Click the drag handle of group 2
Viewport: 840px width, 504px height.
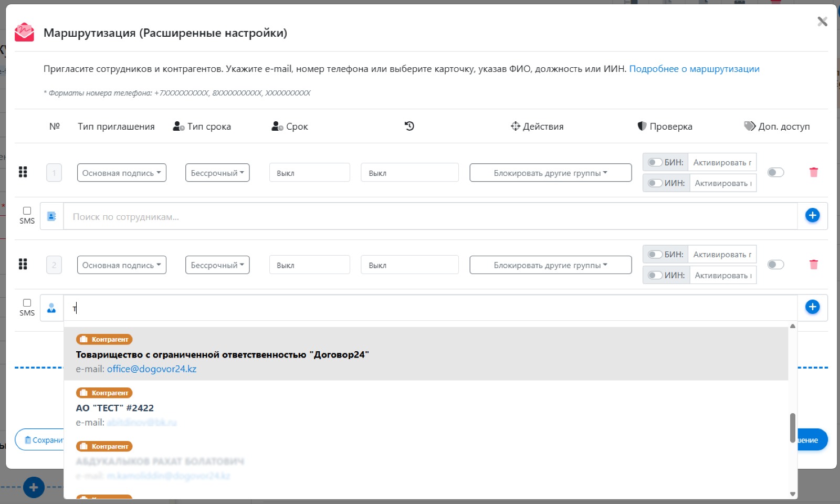pos(23,265)
